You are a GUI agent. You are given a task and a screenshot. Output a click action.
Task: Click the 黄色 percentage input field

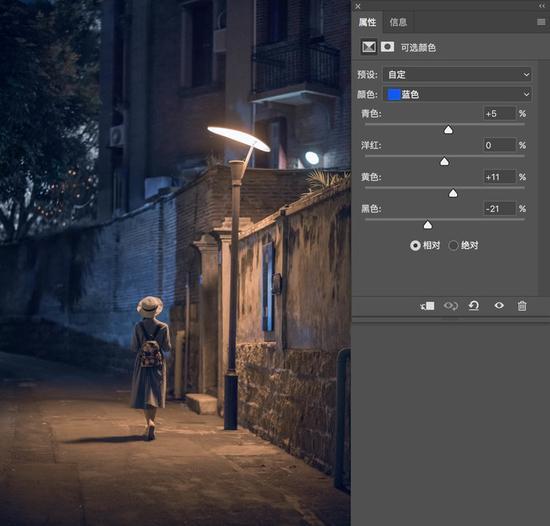499,177
